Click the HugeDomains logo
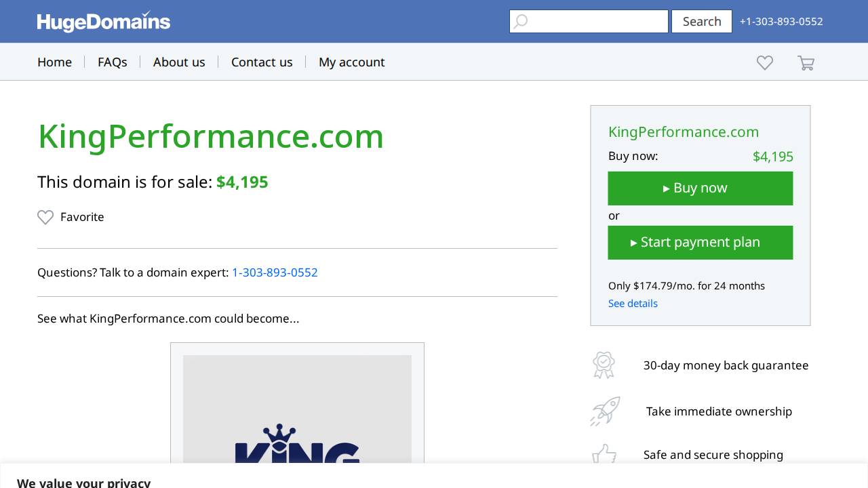 pyautogui.click(x=104, y=22)
